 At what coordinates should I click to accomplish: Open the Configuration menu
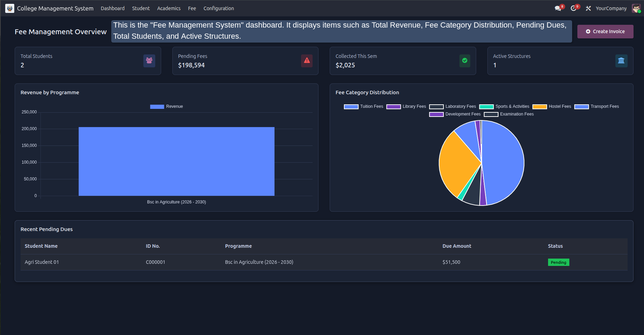pos(219,8)
